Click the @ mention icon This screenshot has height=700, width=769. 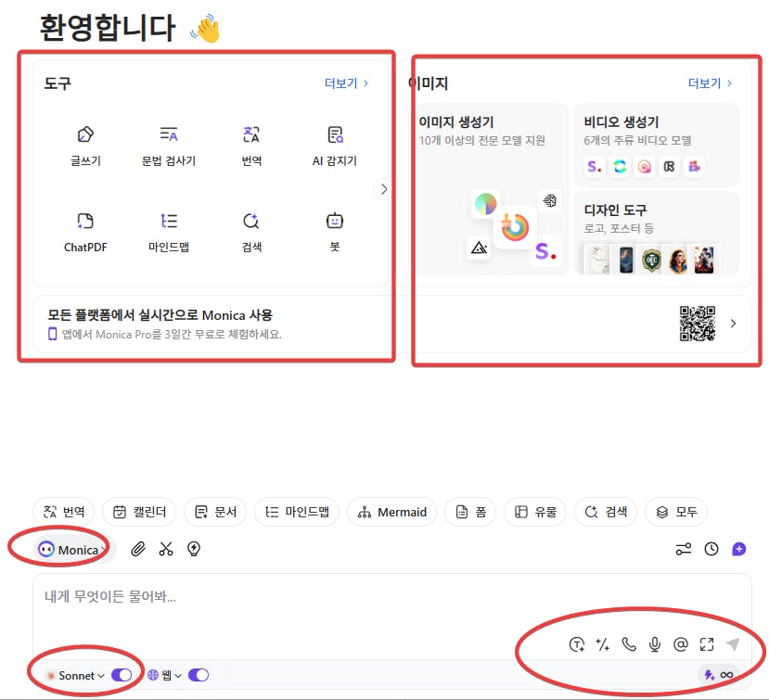coord(681,644)
